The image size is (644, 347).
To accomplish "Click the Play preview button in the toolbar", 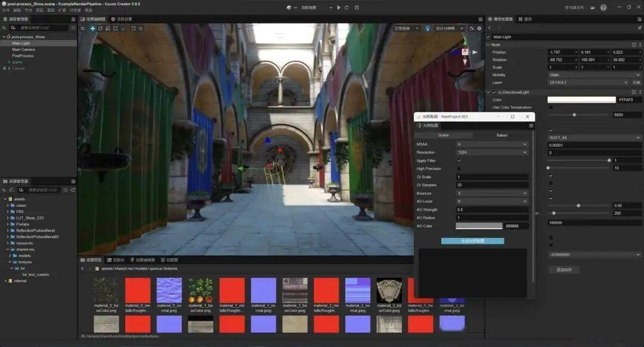I will [339, 7].
